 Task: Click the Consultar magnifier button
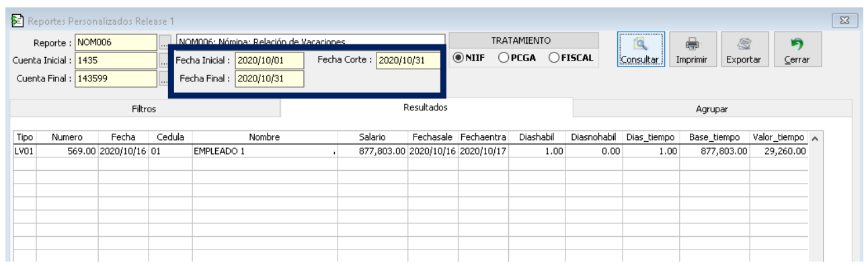[641, 50]
